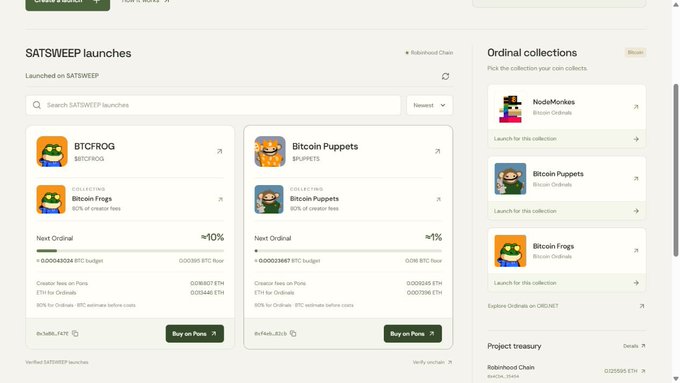Image resolution: width=680 pixels, height=383 pixels.
Task: Click the NodeMonkes pixel art icon
Action: (x=510, y=108)
